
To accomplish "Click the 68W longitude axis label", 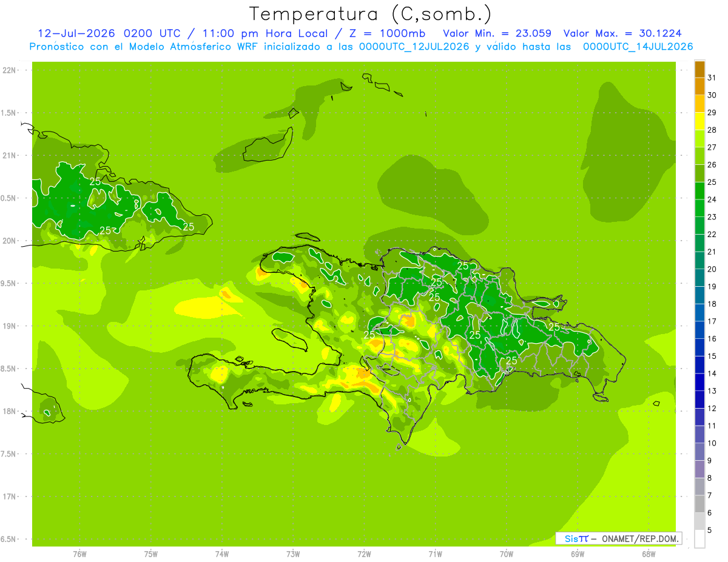I will [x=648, y=554].
